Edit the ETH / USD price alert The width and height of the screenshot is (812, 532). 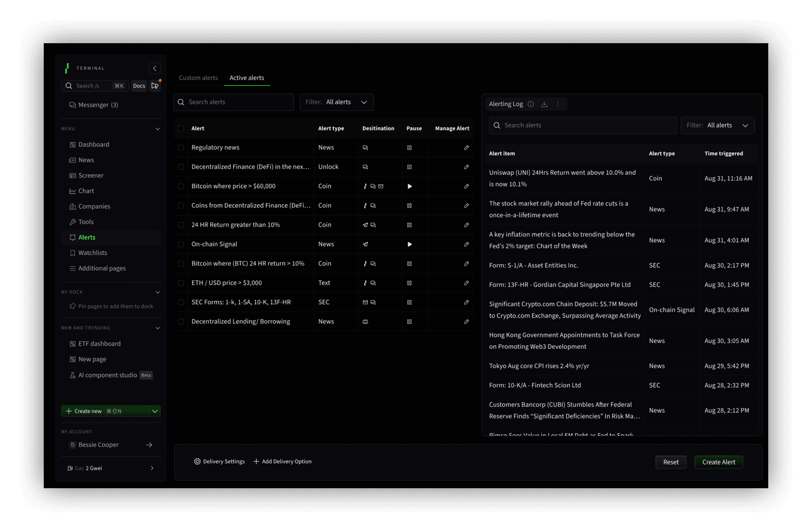[x=466, y=283]
